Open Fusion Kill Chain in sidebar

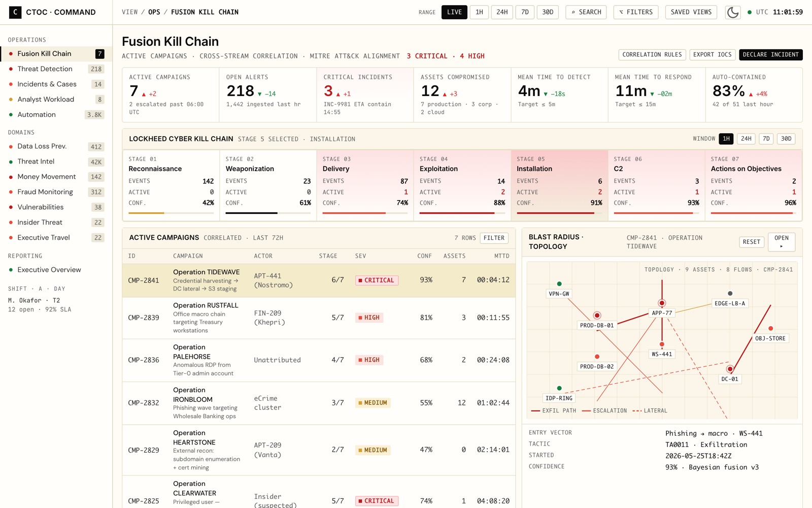tap(56, 53)
